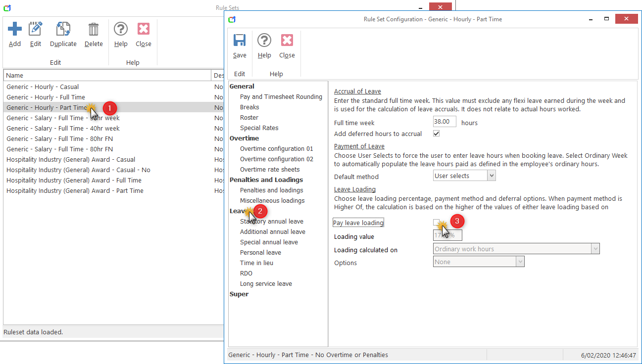Minimize the Rule Set Configuration window
The height and width of the screenshot is (364, 642).
pyautogui.click(x=591, y=19)
